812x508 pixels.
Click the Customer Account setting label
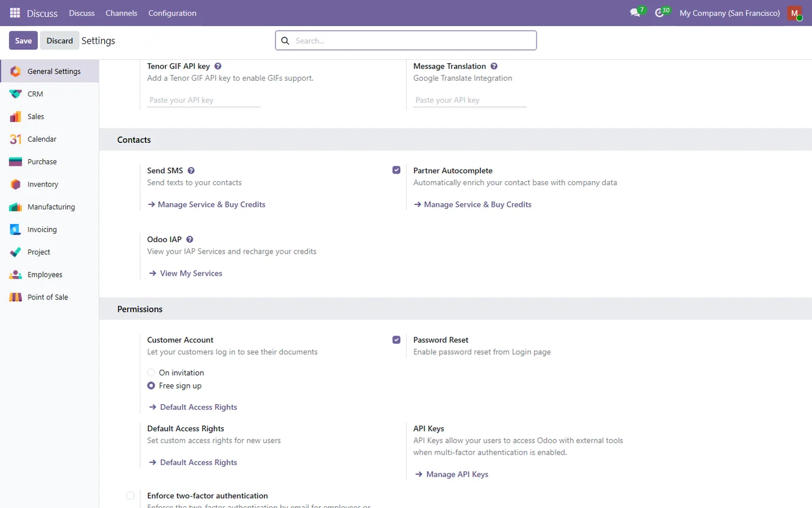[180, 340]
